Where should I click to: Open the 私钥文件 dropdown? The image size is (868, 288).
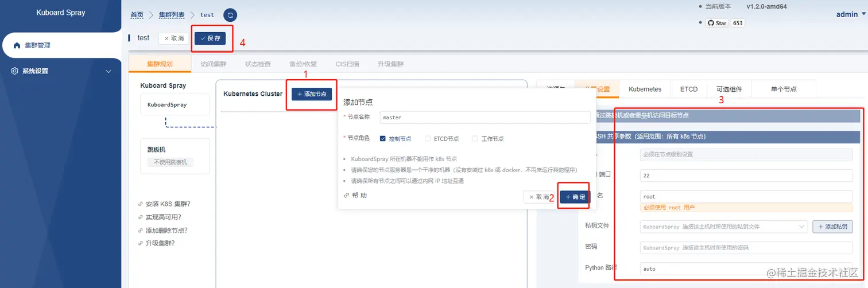tap(724, 227)
